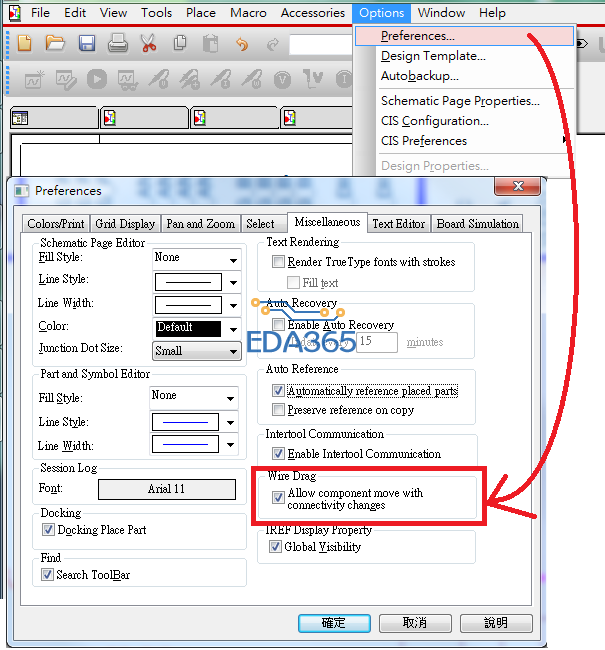This screenshot has height=650, width=605.
Task: Enable Render TrueType fonts with strokes
Action: [278, 262]
